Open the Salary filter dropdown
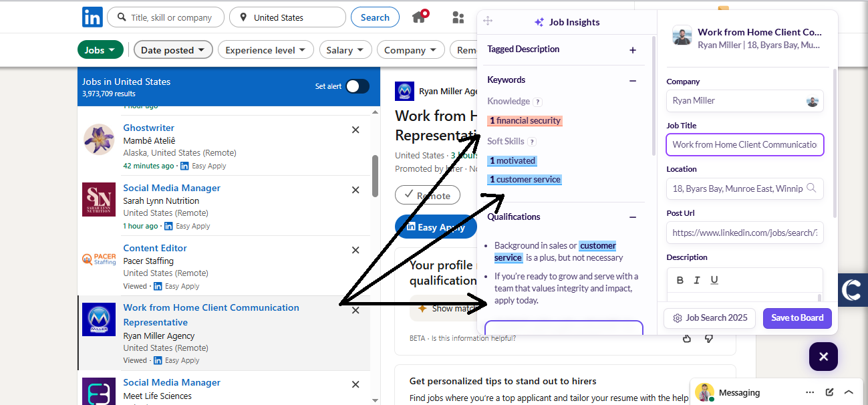 point(345,50)
